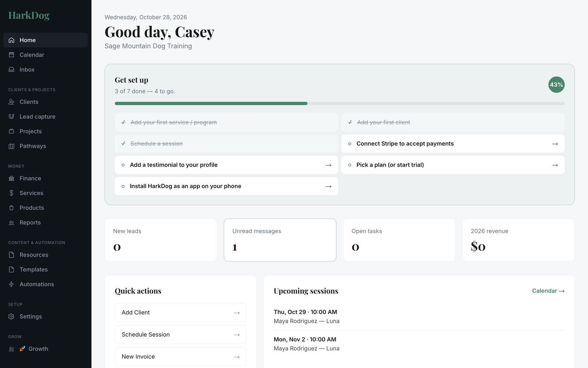Click the Finance bank icon

click(11, 178)
